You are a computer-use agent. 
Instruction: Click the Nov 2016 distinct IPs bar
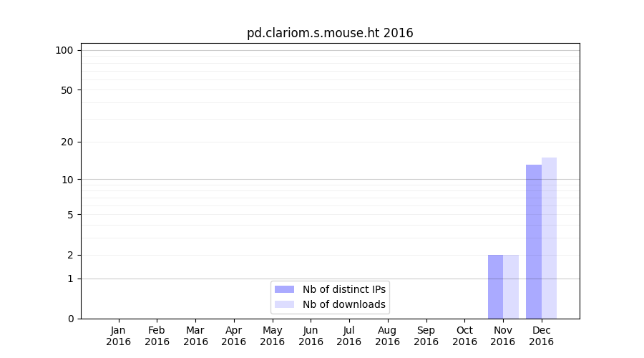[495, 286]
